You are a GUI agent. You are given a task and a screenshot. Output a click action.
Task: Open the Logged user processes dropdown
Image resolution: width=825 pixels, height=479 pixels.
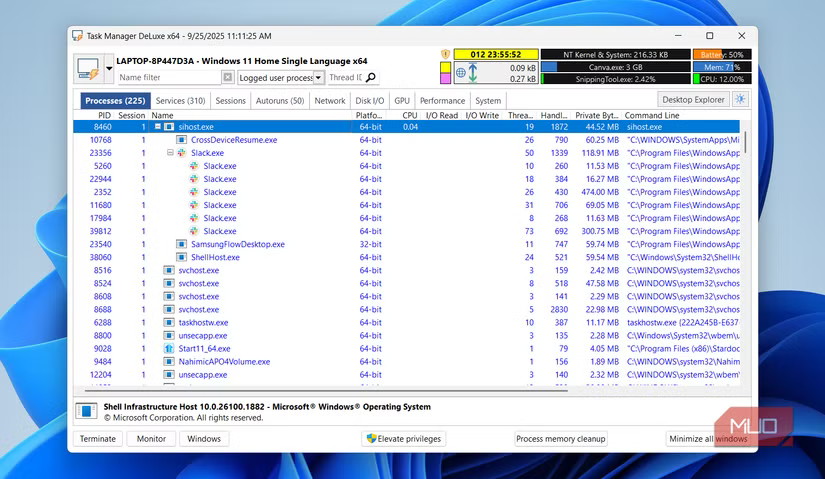pos(319,77)
